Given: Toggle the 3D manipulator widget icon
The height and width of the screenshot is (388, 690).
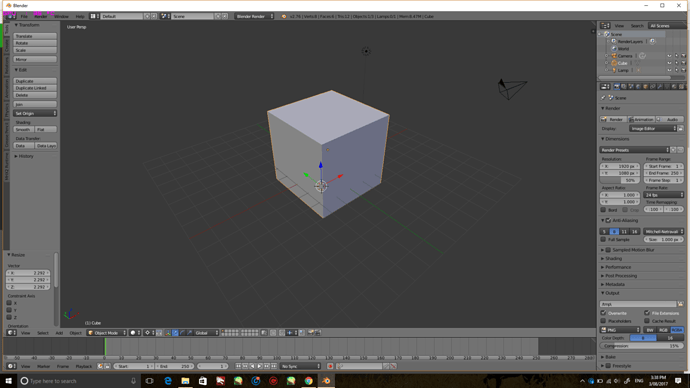Looking at the screenshot, I should (x=167, y=333).
